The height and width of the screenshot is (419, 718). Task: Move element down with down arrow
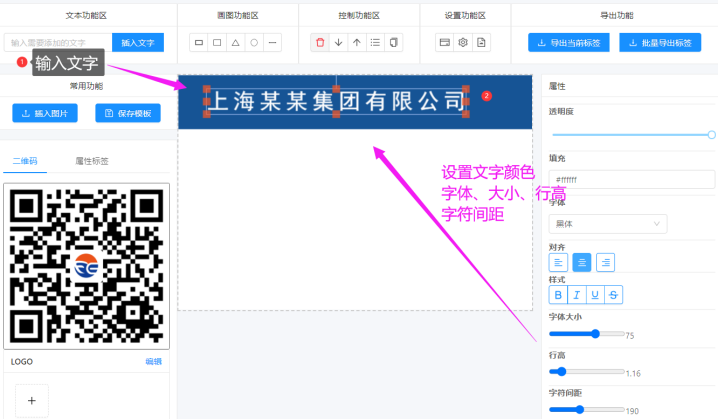338,43
